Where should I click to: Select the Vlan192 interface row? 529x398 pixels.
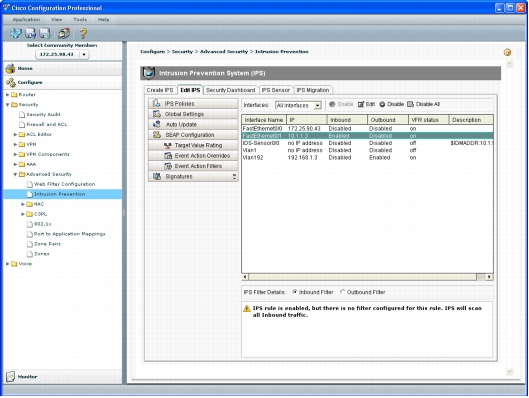[x=367, y=158]
